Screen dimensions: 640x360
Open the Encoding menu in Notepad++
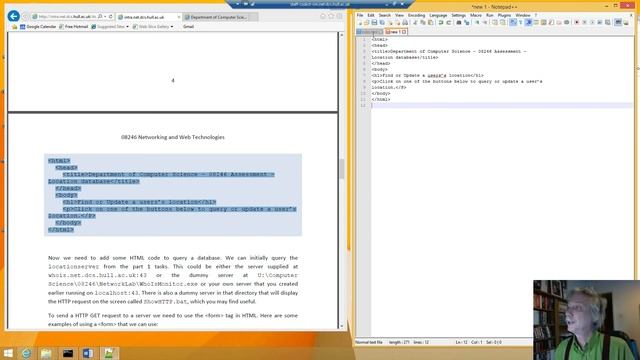416,15
